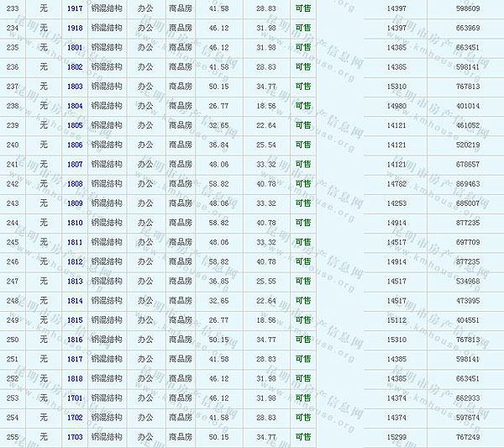The height and width of the screenshot is (448, 504).
Task: Select room 1818 link
Action: coord(75,379)
